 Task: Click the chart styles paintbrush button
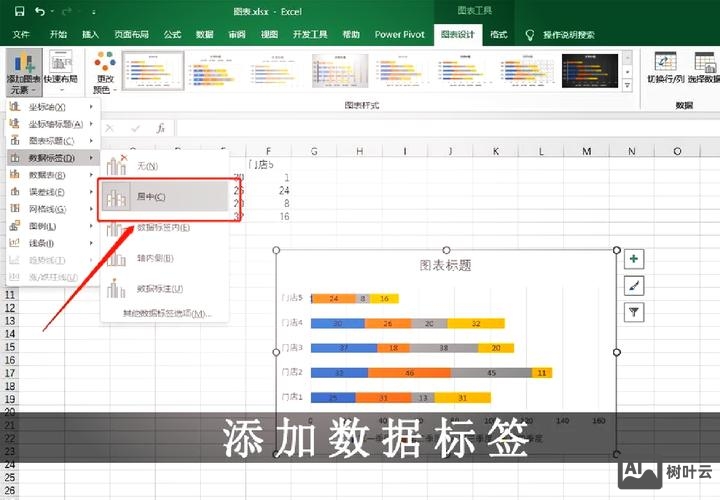coord(634,286)
